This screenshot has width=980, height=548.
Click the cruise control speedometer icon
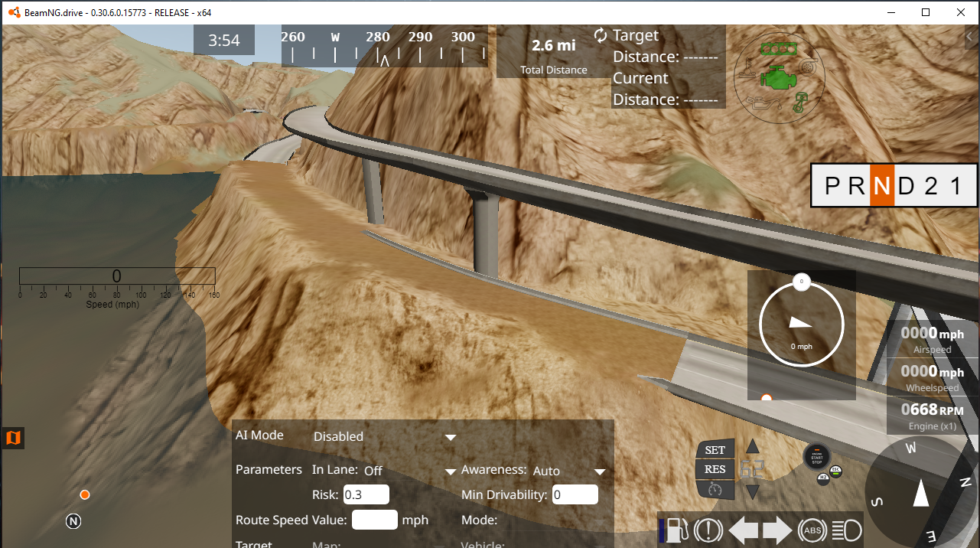(x=715, y=488)
